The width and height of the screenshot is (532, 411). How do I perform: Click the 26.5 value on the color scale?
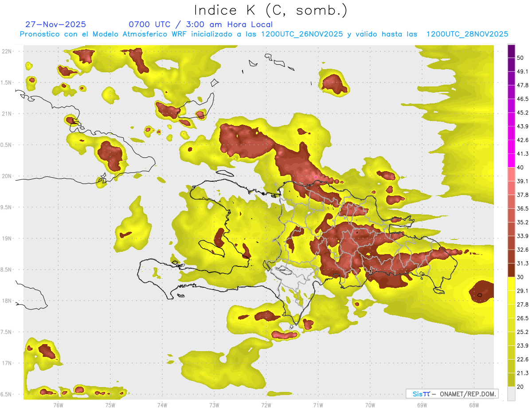coord(523,318)
